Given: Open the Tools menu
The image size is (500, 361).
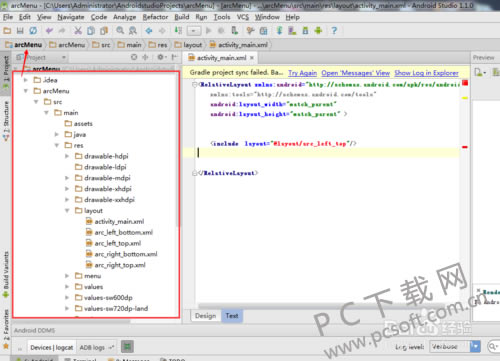Looking at the screenshot, I should (222, 17).
